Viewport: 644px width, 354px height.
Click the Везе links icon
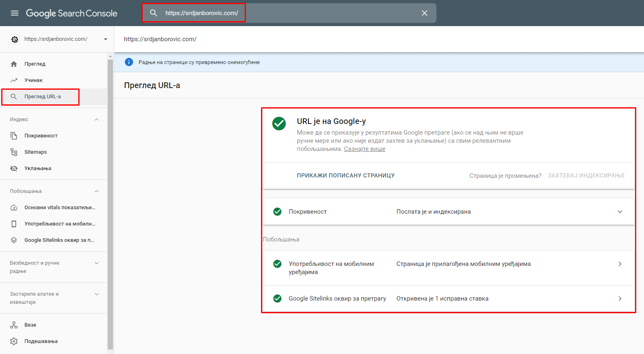(14, 325)
